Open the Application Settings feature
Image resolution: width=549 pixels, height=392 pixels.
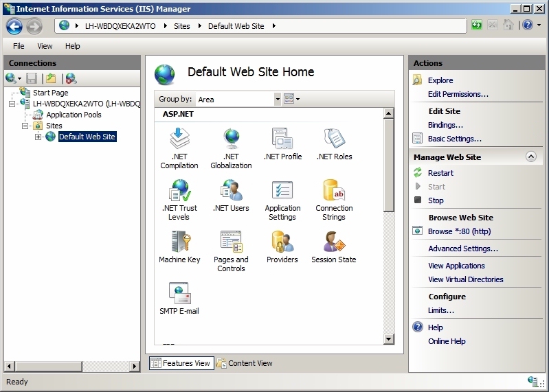[x=282, y=200]
